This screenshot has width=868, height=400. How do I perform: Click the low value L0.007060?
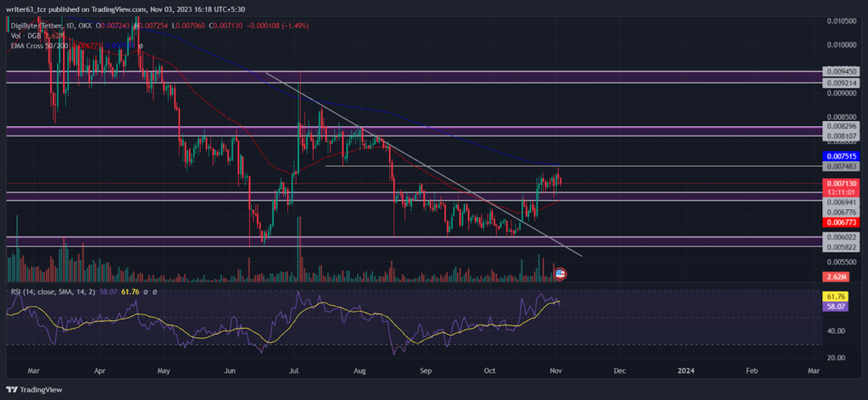pos(189,26)
